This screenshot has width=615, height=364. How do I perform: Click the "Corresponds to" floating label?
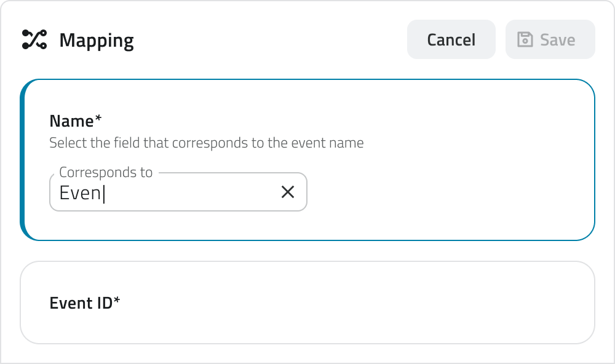tap(106, 173)
